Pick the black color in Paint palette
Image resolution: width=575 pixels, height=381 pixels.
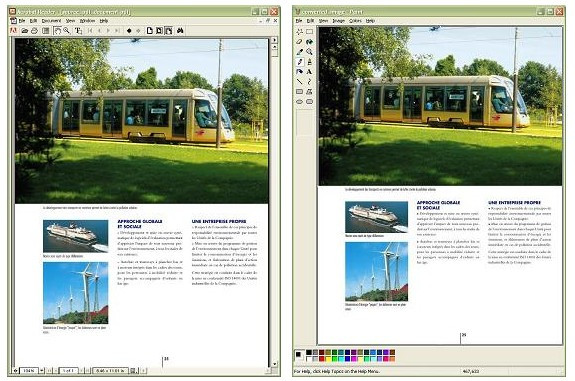pyautogui.click(x=309, y=352)
